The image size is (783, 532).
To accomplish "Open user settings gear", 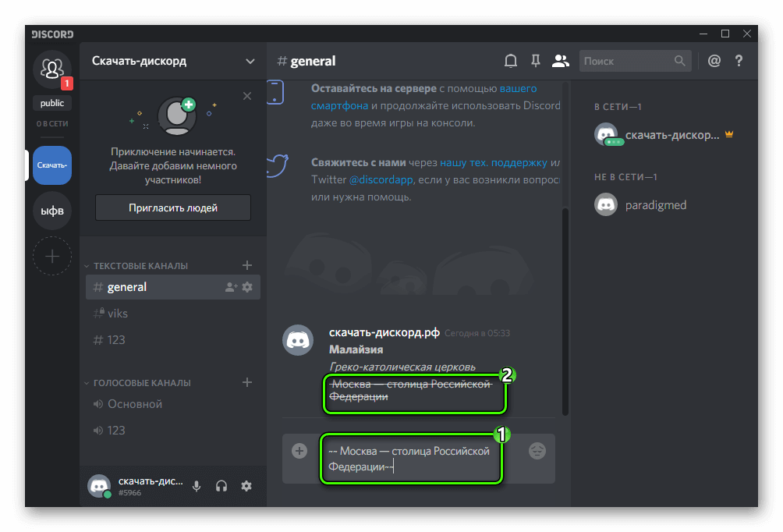I will pyautogui.click(x=246, y=486).
